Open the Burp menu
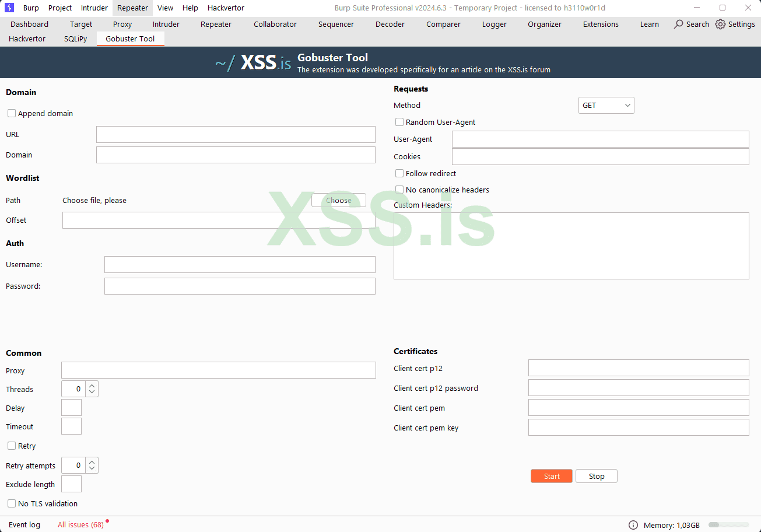Screen dimensions: 761x532 tap(31, 8)
